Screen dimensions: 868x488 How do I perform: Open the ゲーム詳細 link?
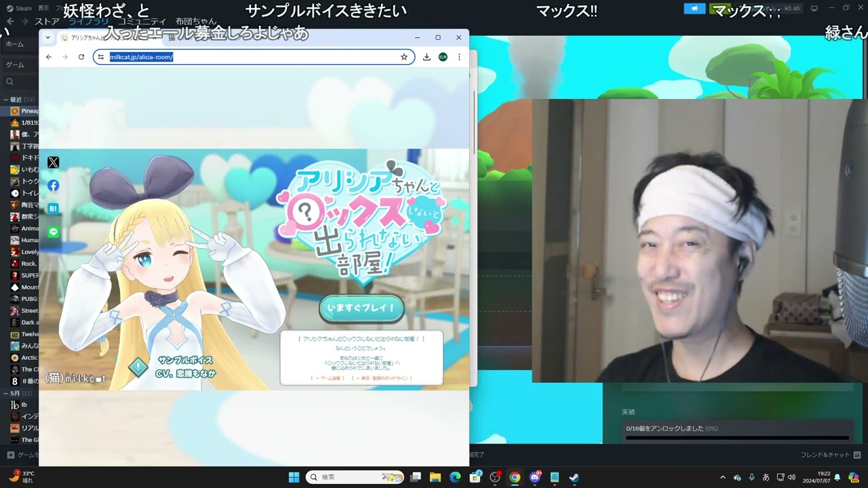tap(328, 378)
